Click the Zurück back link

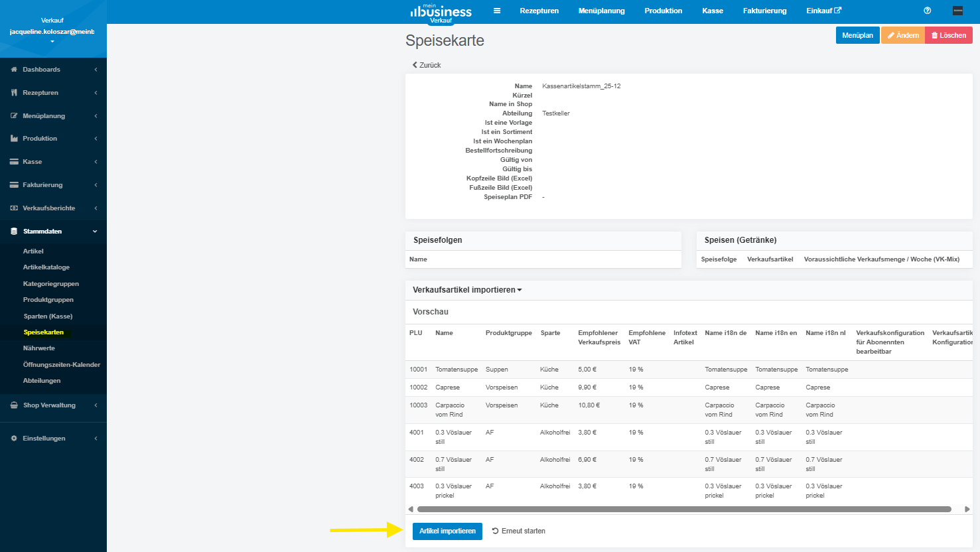[x=427, y=65]
